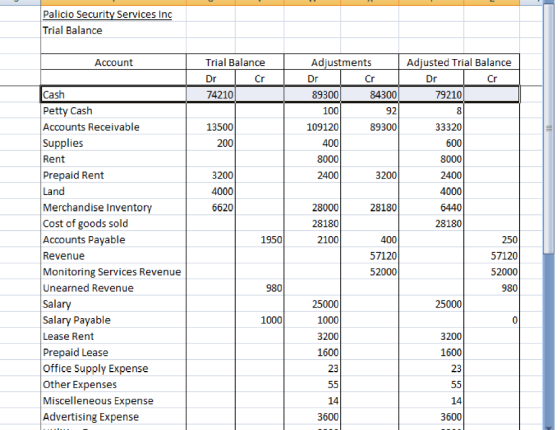Select Salary Payable adjusted credit 0

click(x=492, y=320)
